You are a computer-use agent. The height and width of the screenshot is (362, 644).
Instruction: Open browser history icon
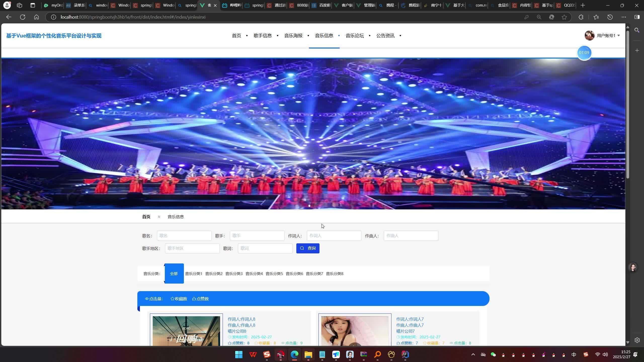[610, 17]
